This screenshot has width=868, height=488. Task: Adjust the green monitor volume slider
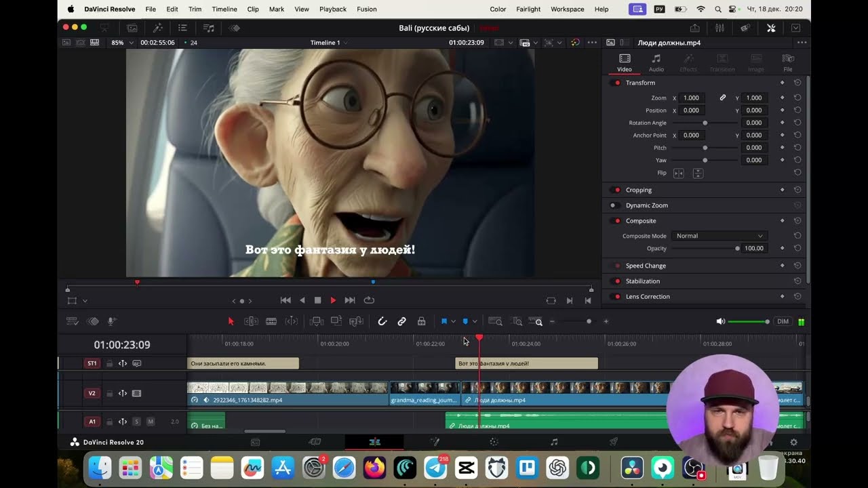749,321
